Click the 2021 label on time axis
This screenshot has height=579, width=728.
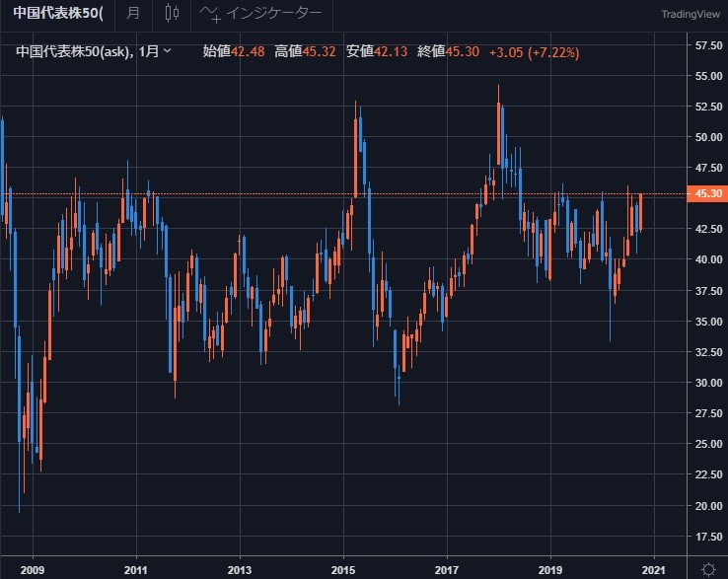point(654,570)
